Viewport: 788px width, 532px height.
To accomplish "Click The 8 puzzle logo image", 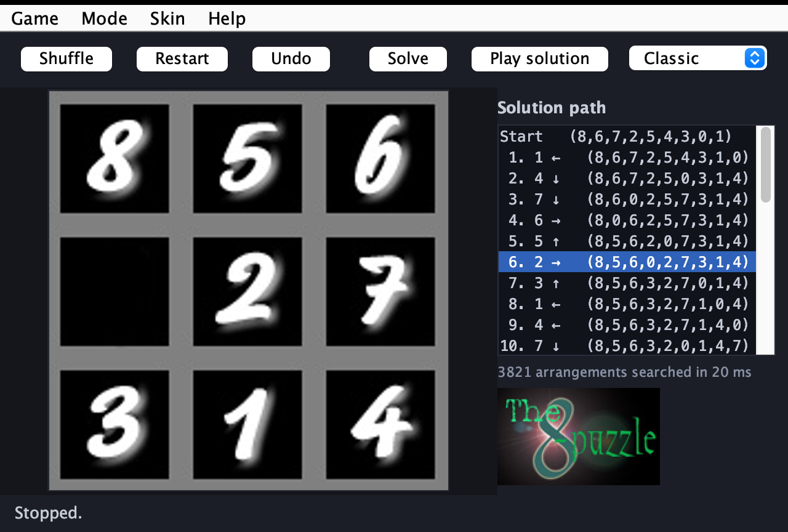I will [579, 437].
